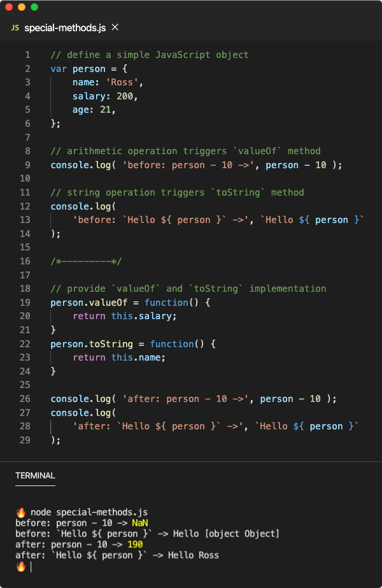Click the 'Hello Ross' terminal output text
The width and height of the screenshot is (382, 588).
pyautogui.click(x=194, y=555)
